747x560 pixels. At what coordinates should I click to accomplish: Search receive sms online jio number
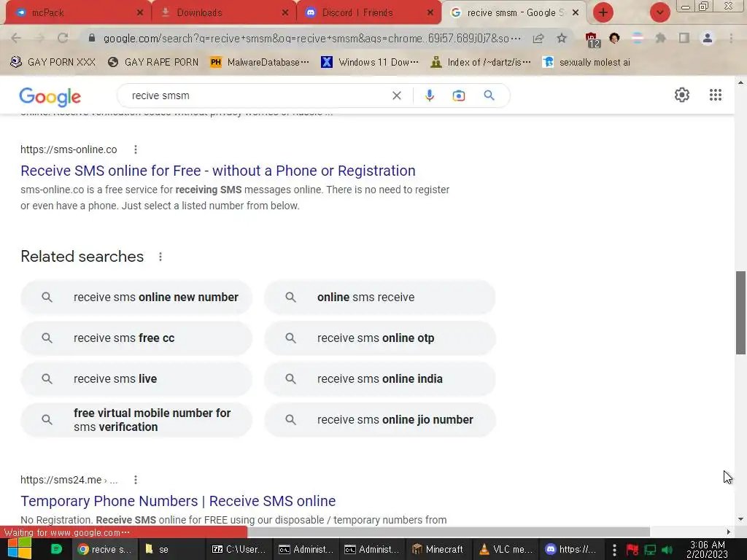(x=379, y=420)
